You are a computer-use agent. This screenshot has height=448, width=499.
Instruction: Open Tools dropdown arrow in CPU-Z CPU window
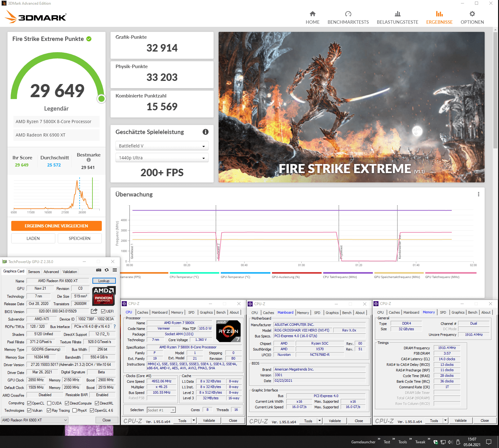coord(194,421)
